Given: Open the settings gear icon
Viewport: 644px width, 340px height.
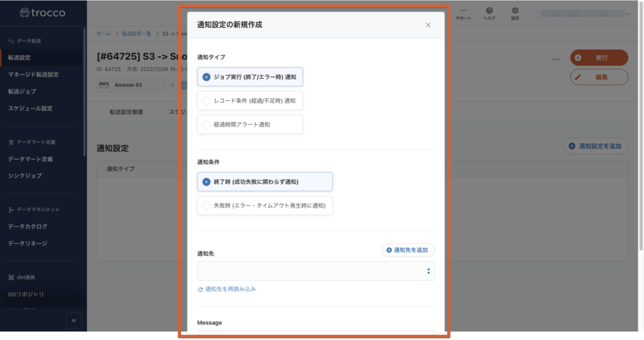Looking at the screenshot, I should pos(515,11).
